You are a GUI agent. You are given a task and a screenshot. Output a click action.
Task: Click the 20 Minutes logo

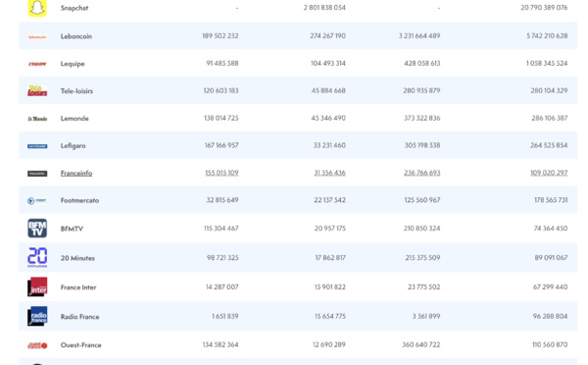click(x=37, y=258)
